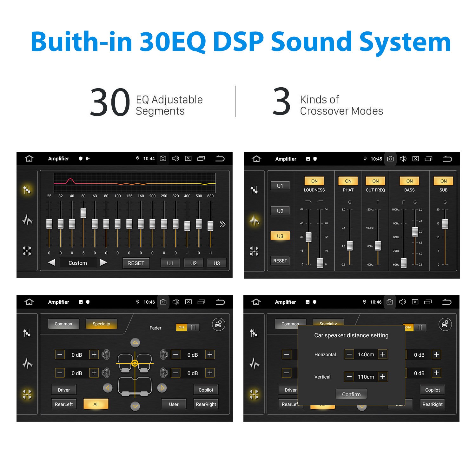Open car speaker settings gear icon on fader screen
This screenshot has width=476, height=476.
coord(219,324)
